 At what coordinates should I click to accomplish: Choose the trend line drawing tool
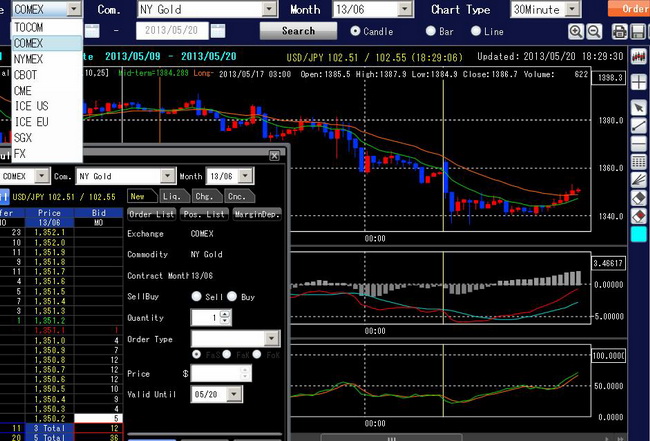click(639, 126)
